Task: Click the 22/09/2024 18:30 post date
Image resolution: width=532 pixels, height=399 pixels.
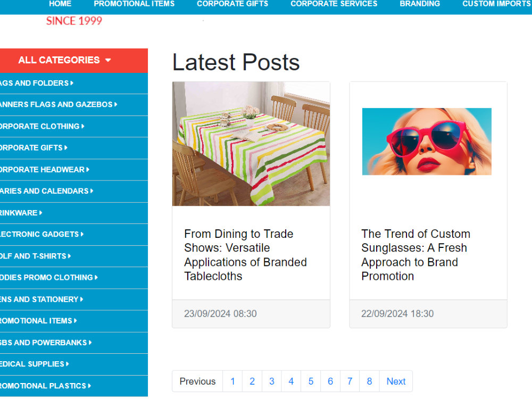Action: click(x=397, y=313)
